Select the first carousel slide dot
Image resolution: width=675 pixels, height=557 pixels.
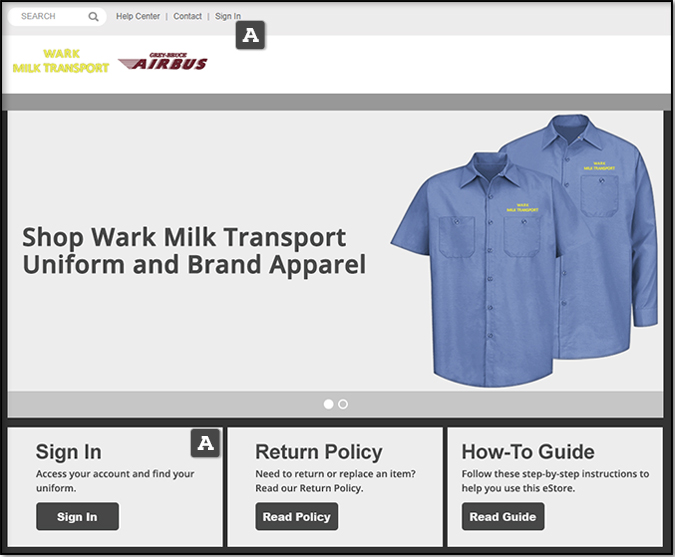click(x=328, y=404)
